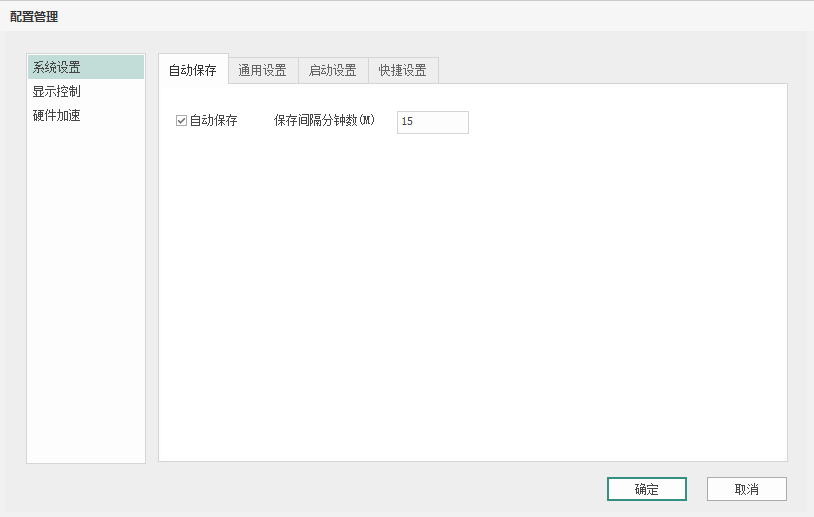This screenshot has height=517, width=814.
Task: Switch to the 快捷设置 tab
Action: click(403, 71)
